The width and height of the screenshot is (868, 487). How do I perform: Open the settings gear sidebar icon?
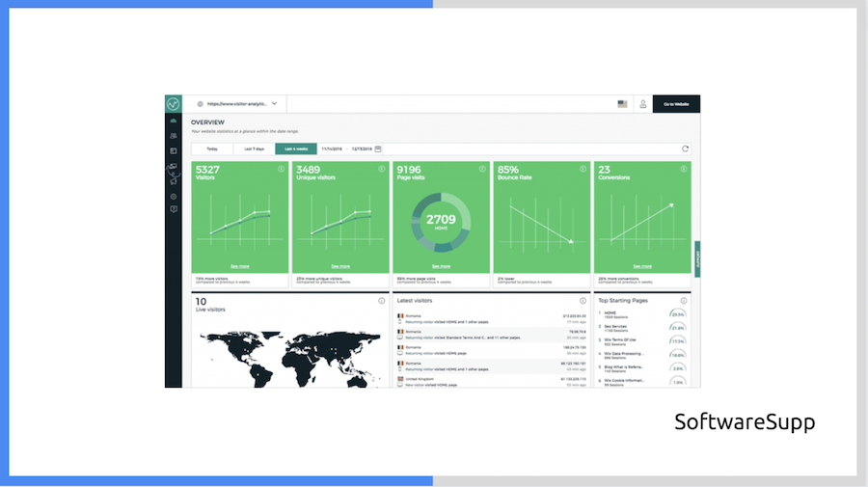(174, 197)
